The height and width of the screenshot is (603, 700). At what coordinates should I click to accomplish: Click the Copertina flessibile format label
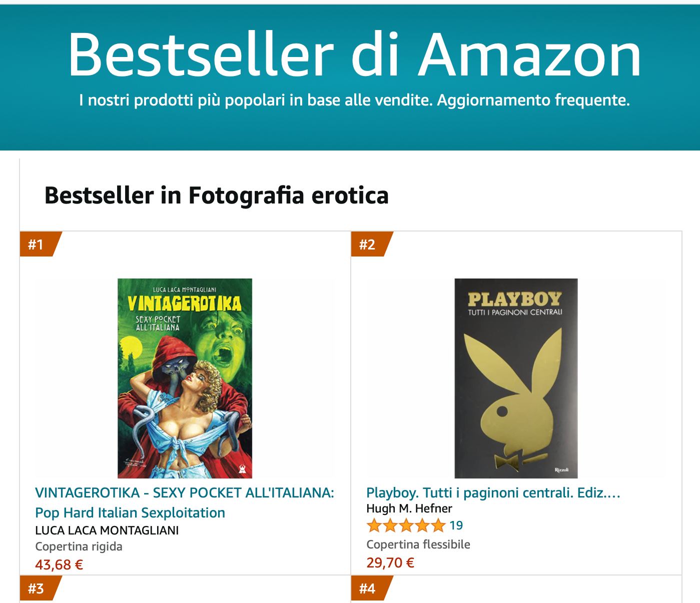pyautogui.click(x=418, y=544)
